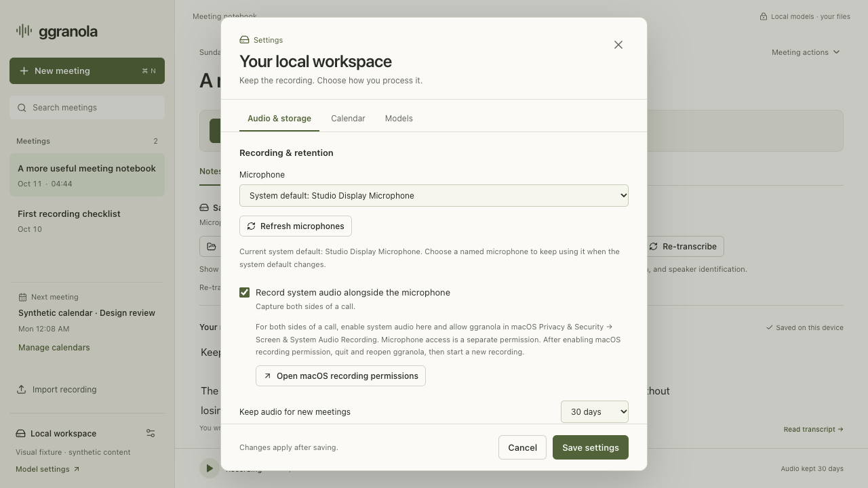Toggle Record system audio alongside the microphone
Screen dimensions: 868x488
pyautogui.click(x=244, y=292)
